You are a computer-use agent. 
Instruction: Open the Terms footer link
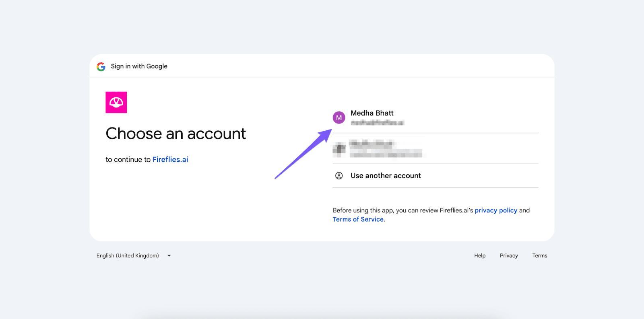point(540,255)
